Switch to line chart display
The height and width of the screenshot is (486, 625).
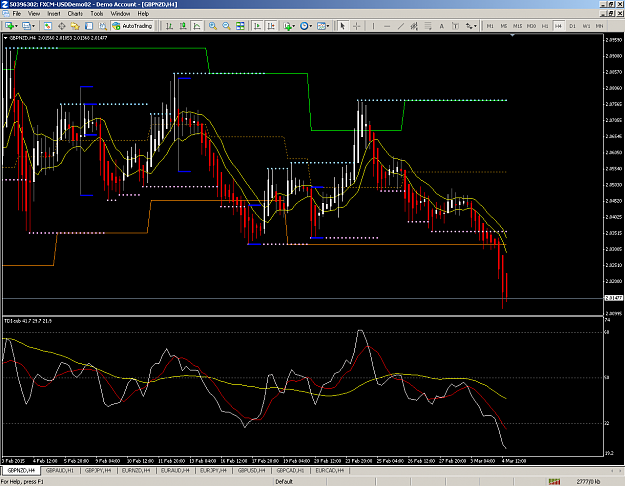197,26
